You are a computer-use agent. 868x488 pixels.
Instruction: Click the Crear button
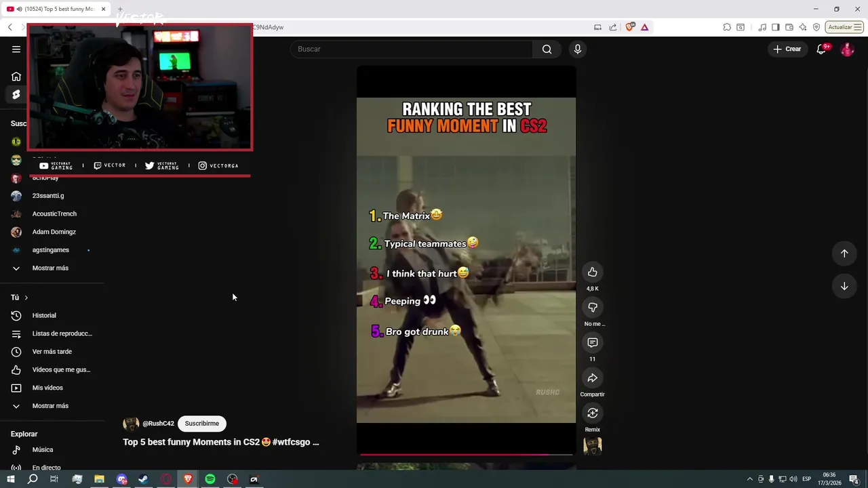[x=787, y=49]
